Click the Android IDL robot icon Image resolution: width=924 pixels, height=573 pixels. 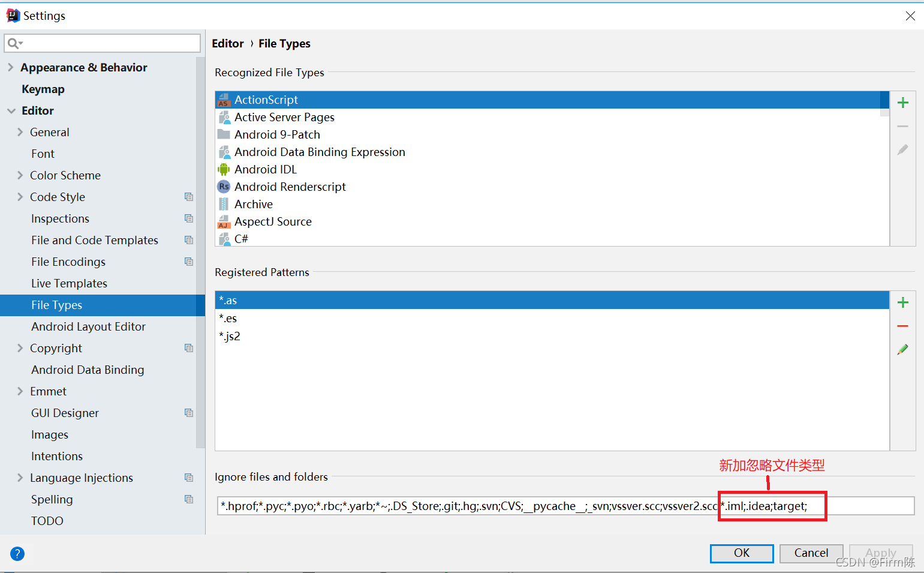coord(224,169)
